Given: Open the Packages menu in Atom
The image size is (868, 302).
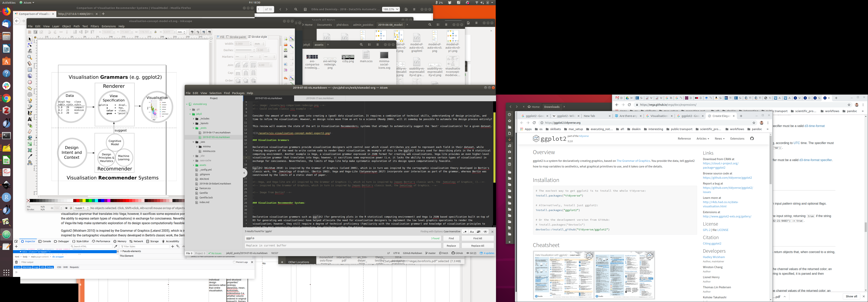Looking at the screenshot, I should tap(238, 93).
